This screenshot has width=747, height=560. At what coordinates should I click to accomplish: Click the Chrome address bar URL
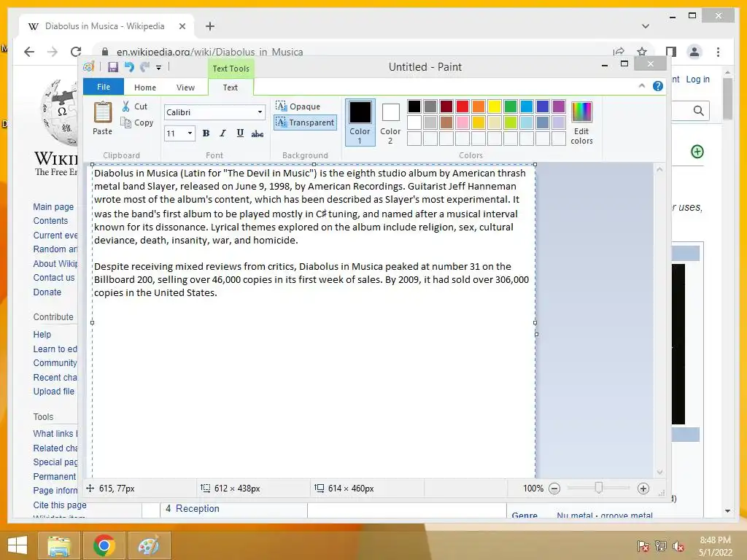coord(210,52)
